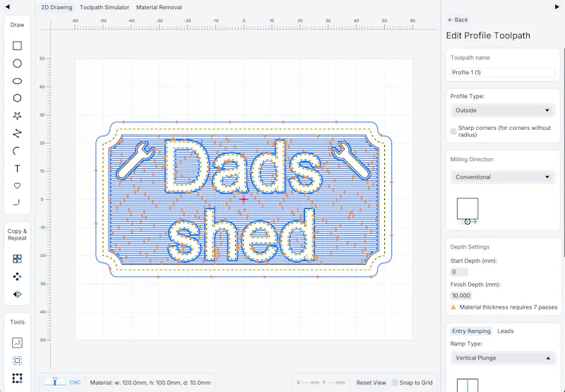
Task: Click the Finish Depth input field
Action: (x=461, y=296)
